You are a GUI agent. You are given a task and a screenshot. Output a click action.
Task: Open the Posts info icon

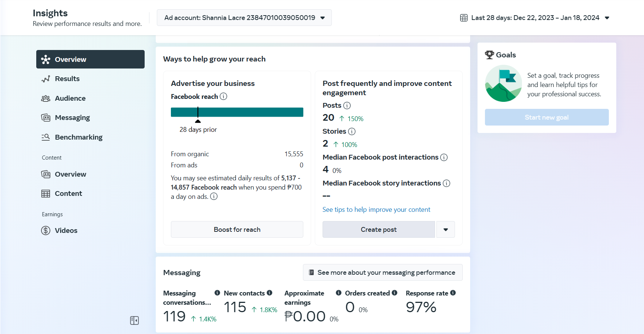(x=347, y=106)
